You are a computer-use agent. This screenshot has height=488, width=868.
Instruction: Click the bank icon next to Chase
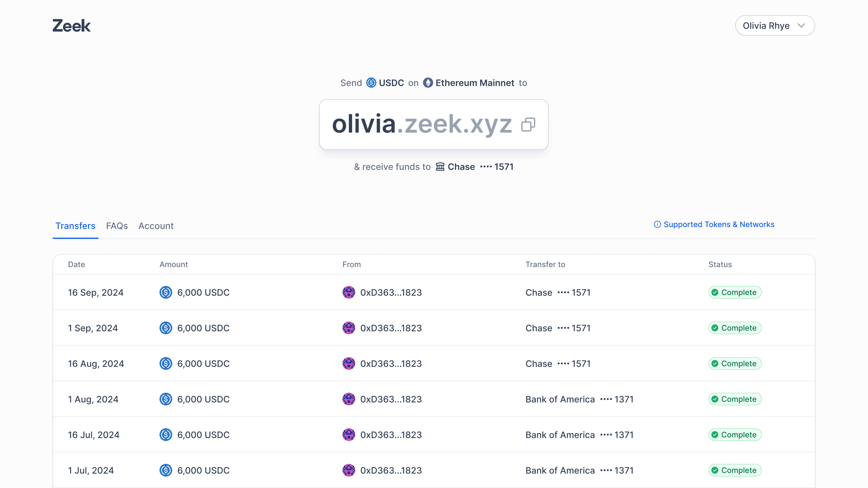pyautogui.click(x=440, y=166)
